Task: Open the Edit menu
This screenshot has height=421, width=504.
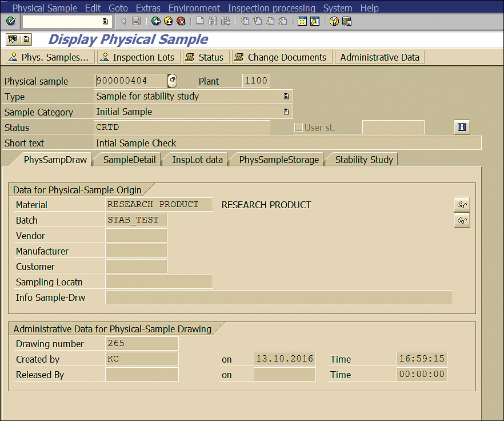Action: 93,8
